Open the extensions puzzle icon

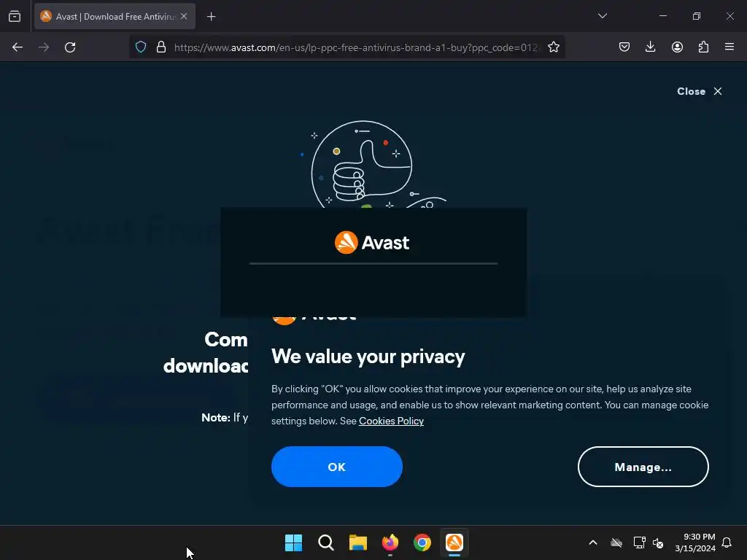pos(703,47)
